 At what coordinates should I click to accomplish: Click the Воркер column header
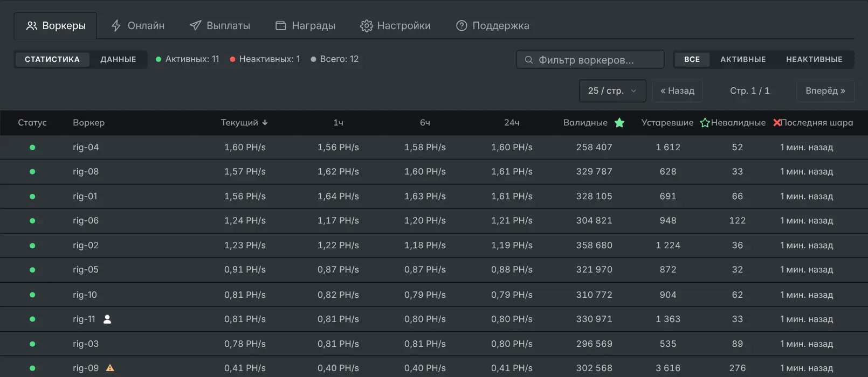tap(89, 123)
